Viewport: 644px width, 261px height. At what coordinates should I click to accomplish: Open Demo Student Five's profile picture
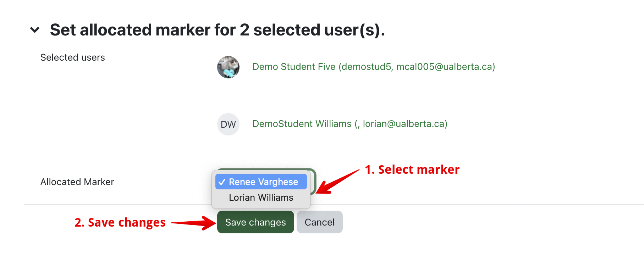pyautogui.click(x=228, y=67)
